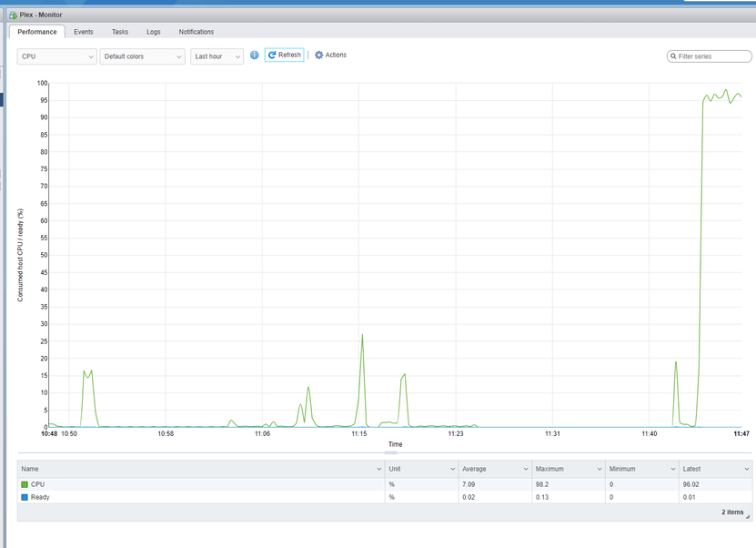Open the Default colors dropdown
756x548 pixels.
(x=142, y=56)
